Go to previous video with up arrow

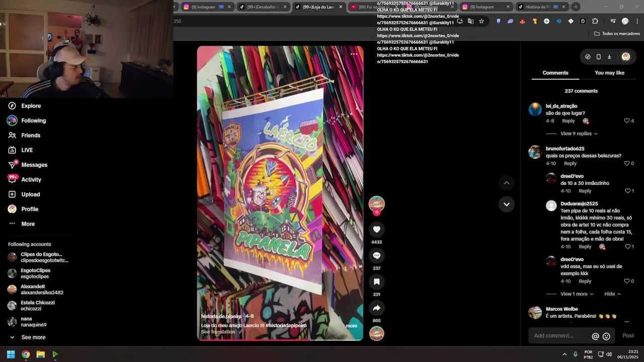point(507,183)
